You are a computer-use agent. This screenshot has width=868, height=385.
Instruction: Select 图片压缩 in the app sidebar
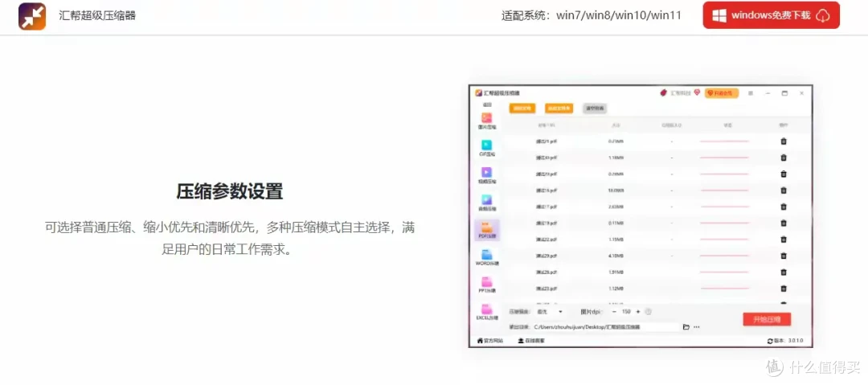(x=487, y=121)
